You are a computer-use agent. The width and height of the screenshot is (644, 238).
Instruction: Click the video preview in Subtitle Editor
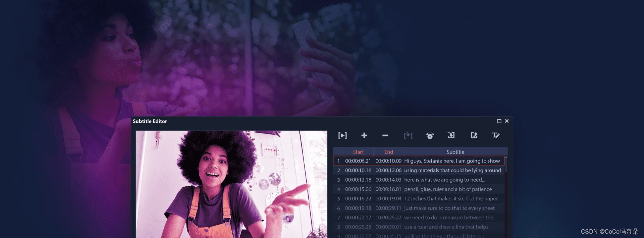click(231, 184)
